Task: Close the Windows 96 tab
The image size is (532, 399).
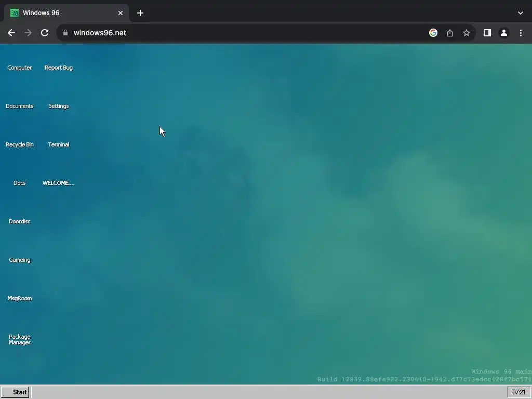Action: (121, 13)
